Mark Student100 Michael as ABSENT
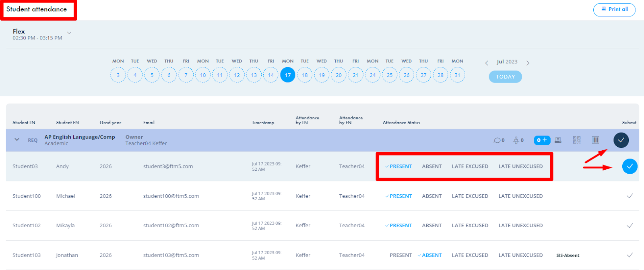 pyautogui.click(x=432, y=196)
